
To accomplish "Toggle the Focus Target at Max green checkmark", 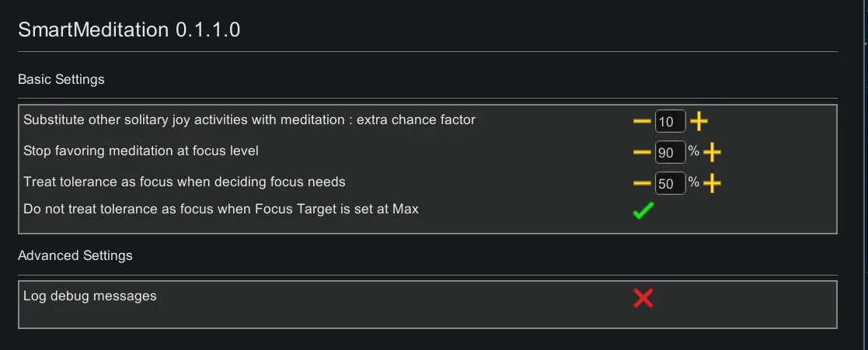I will 643,210.
